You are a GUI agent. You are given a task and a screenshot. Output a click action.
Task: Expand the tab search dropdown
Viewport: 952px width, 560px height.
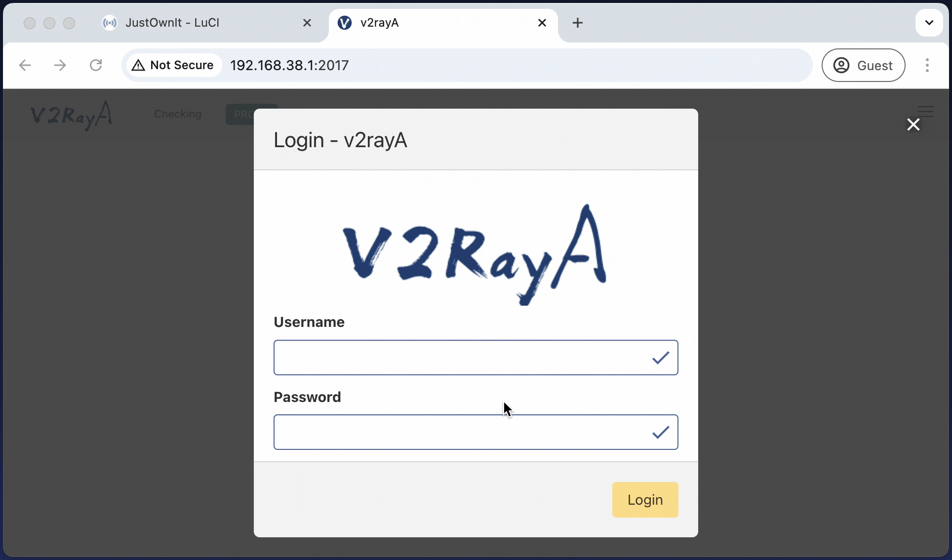929,23
